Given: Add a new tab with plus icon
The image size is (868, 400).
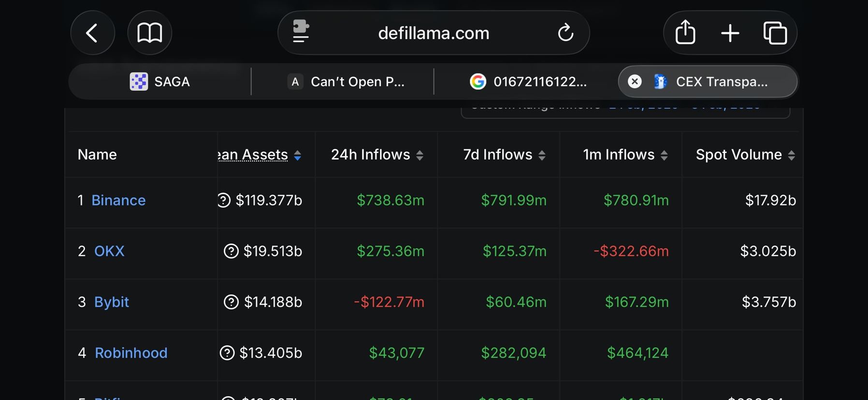Looking at the screenshot, I should click(730, 33).
